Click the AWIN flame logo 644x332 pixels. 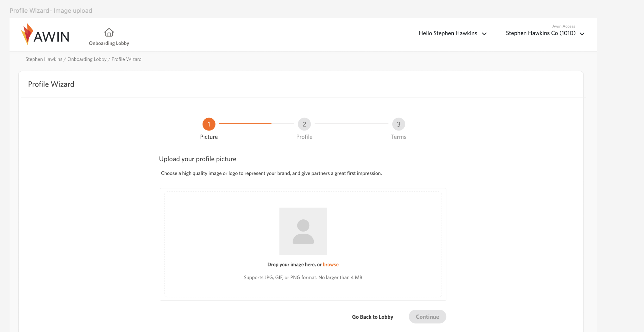27,34
